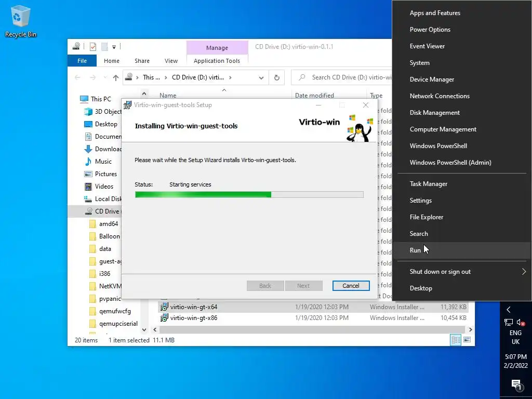Click the CD Drive icon in the navigation pane
This screenshot has height=399, width=532.
tap(88, 211)
